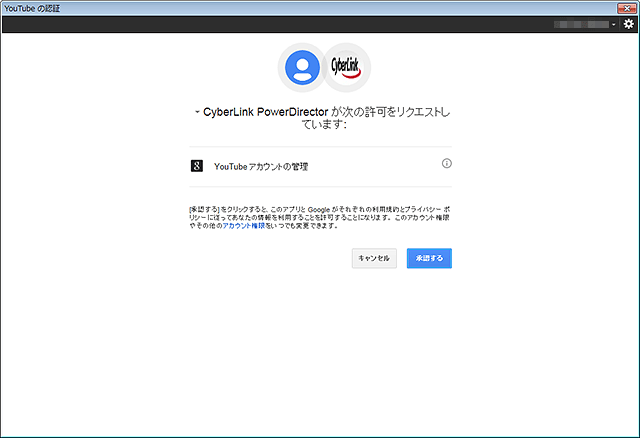The image size is (640, 438).
Task: Click the CyberLink PowerDirector heading text
Action: [x=266, y=112]
